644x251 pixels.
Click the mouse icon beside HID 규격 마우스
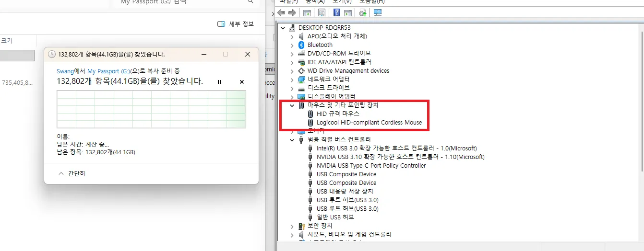[310, 114]
